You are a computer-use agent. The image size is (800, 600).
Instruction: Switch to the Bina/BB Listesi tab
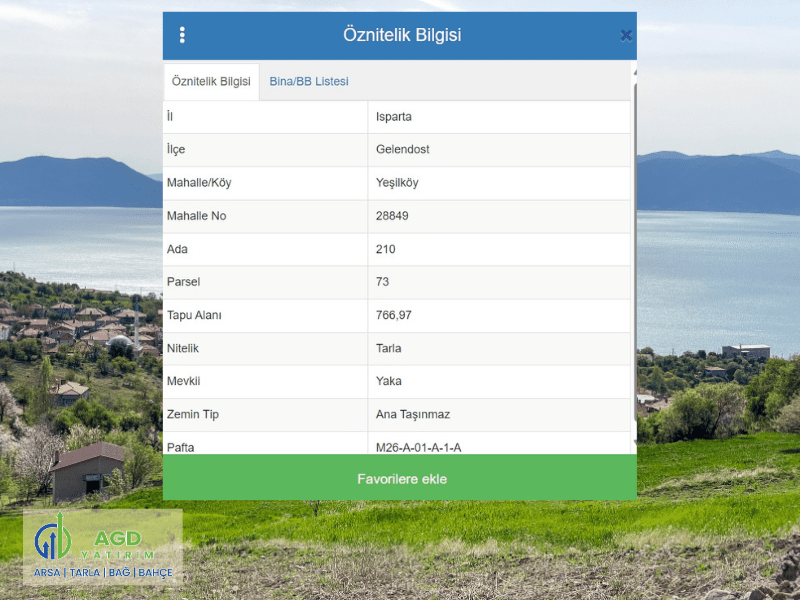point(309,81)
